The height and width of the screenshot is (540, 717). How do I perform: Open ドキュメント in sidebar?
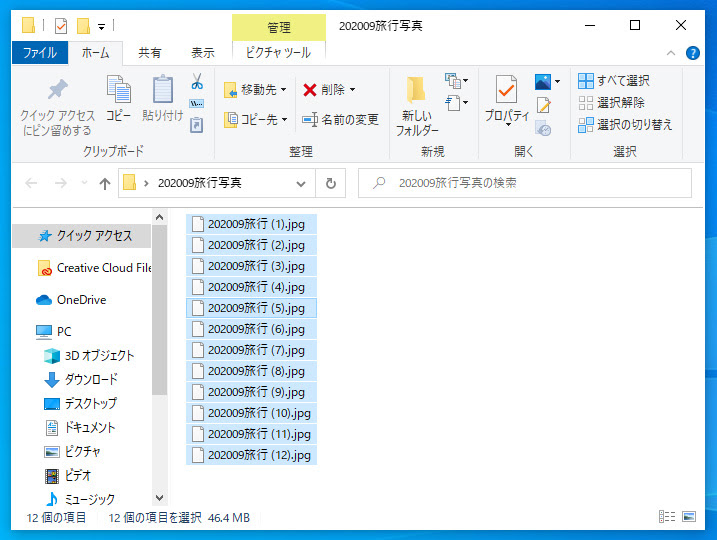point(80,428)
